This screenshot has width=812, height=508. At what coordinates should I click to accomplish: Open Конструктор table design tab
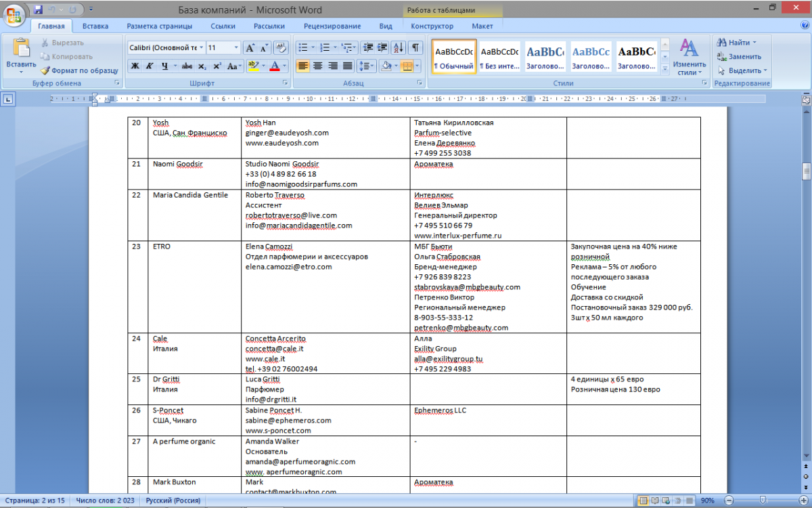432,26
